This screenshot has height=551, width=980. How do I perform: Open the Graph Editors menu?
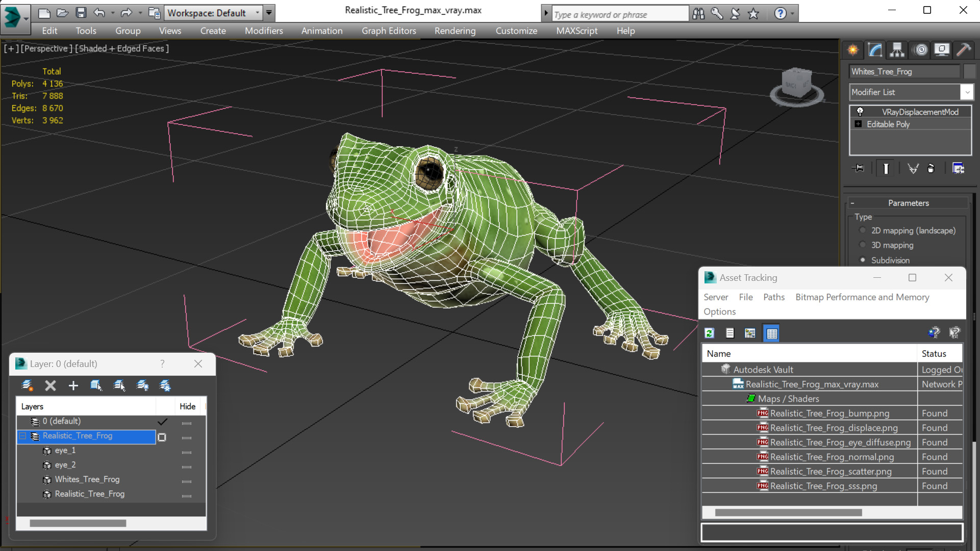(389, 31)
